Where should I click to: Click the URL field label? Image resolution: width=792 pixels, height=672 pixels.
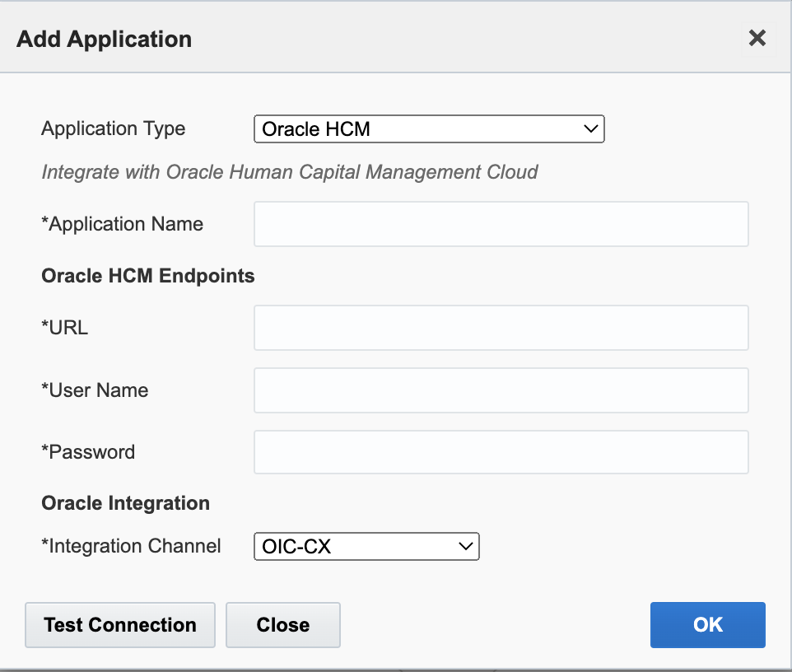pos(65,328)
